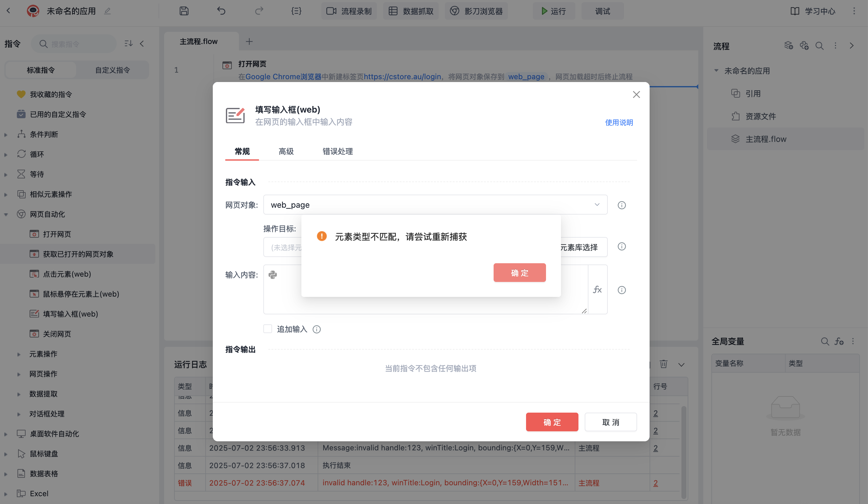Confirm the element type mismatch alert
868x504 pixels.
(x=519, y=273)
